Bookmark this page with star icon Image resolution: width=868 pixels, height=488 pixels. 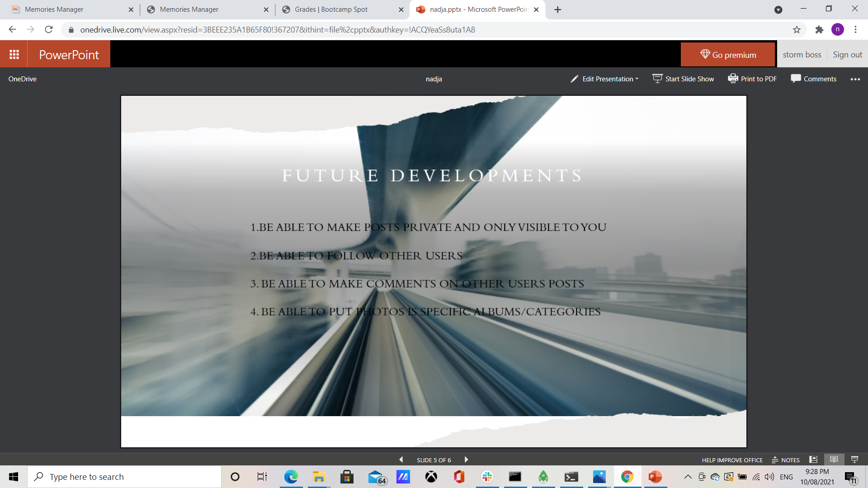pyautogui.click(x=797, y=30)
